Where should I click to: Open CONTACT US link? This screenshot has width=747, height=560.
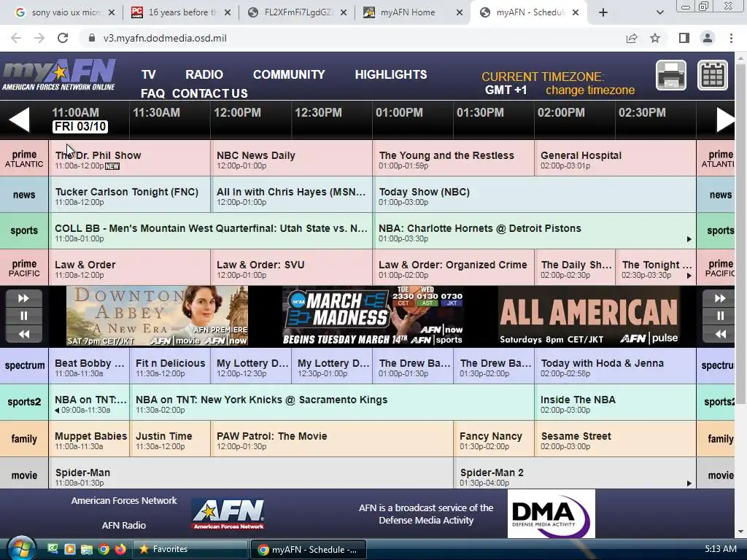209,93
